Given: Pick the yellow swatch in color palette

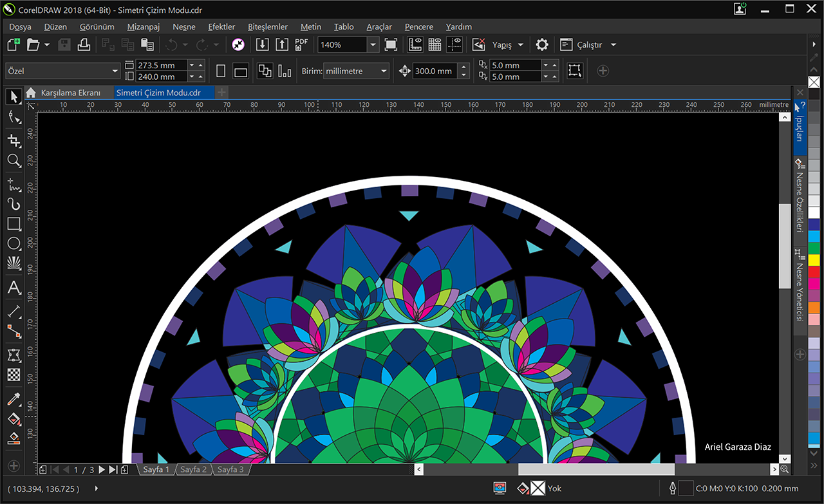Looking at the screenshot, I should tap(814, 259).
